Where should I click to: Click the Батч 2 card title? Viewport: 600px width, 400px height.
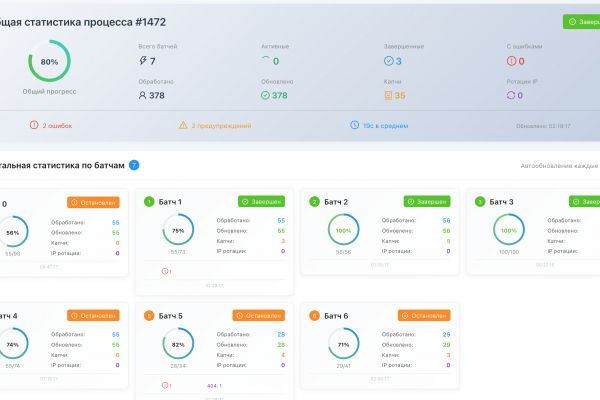[x=336, y=202]
